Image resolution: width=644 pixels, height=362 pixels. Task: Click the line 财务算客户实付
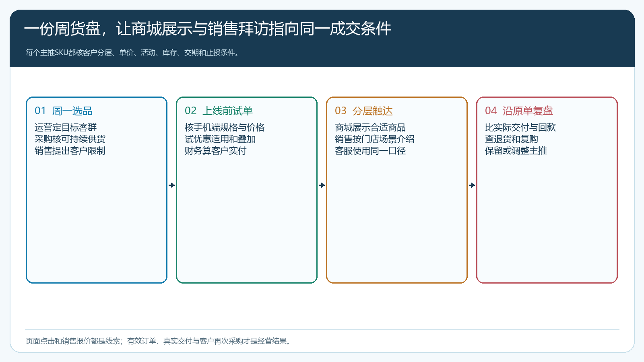(216, 151)
